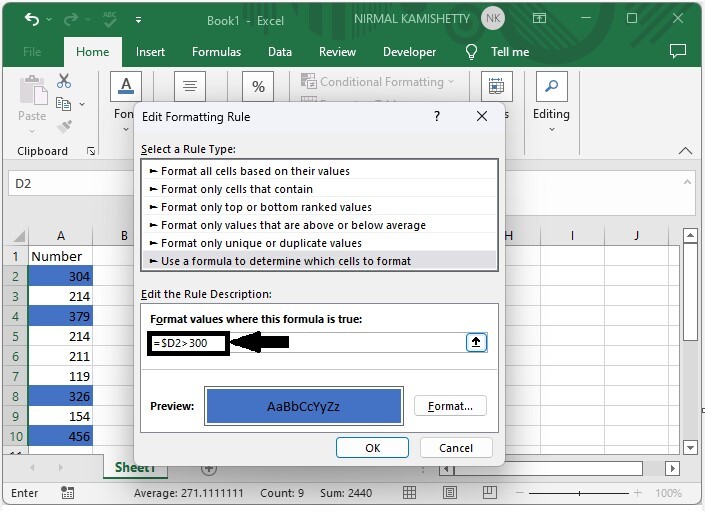Select 'Format only unique or duplicate values'
The height and width of the screenshot is (511, 705).
[x=320, y=243]
